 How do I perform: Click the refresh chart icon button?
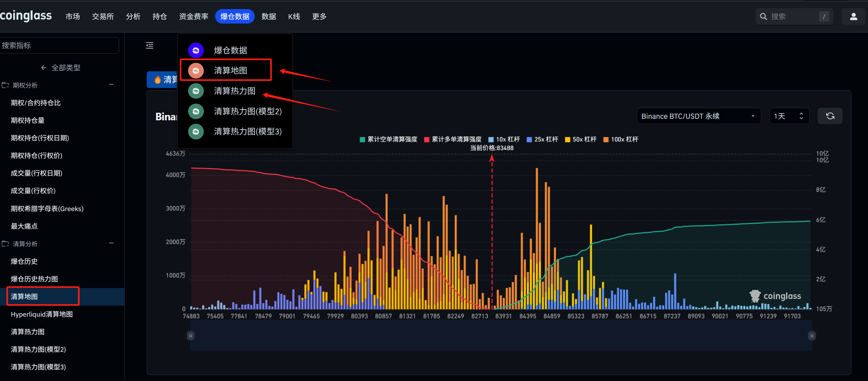(x=830, y=116)
